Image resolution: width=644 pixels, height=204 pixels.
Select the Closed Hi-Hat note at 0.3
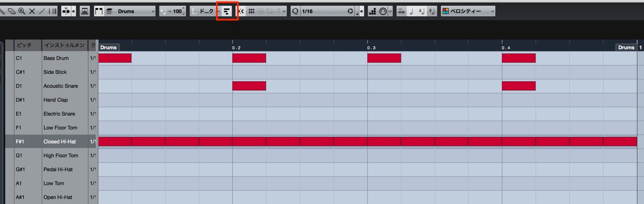[384, 142]
